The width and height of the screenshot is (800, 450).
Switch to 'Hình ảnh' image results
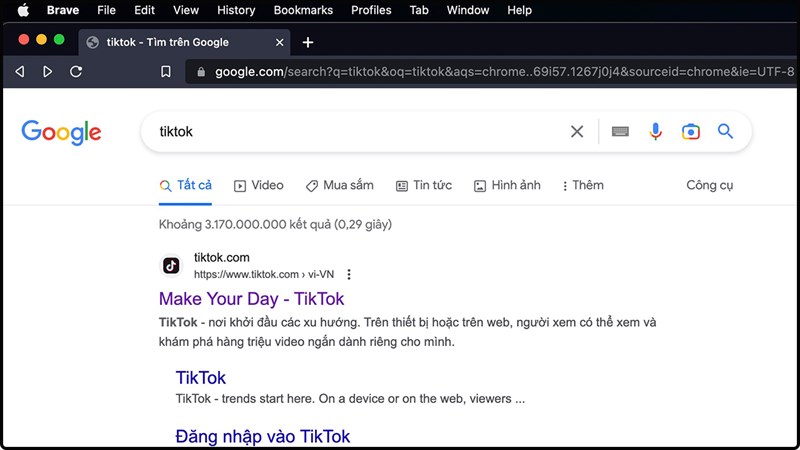coord(507,185)
